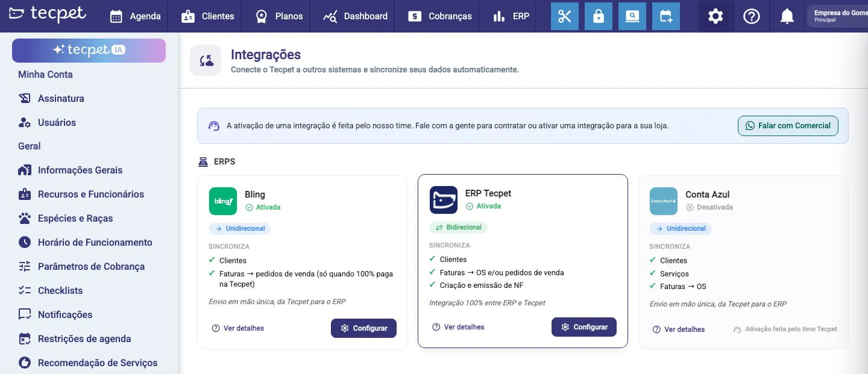
Task: Click the Integrações page header icon
Action: pyautogui.click(x=206, y=60)
